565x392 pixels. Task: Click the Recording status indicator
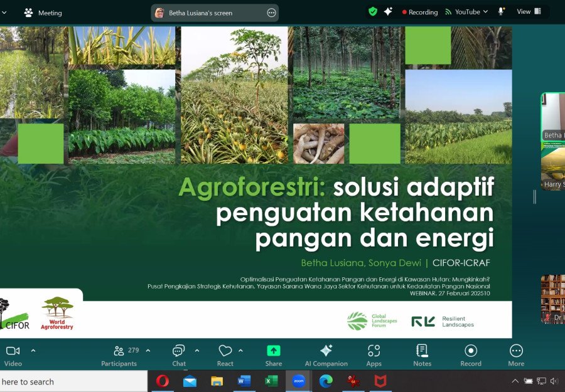[x=419, y=12]
